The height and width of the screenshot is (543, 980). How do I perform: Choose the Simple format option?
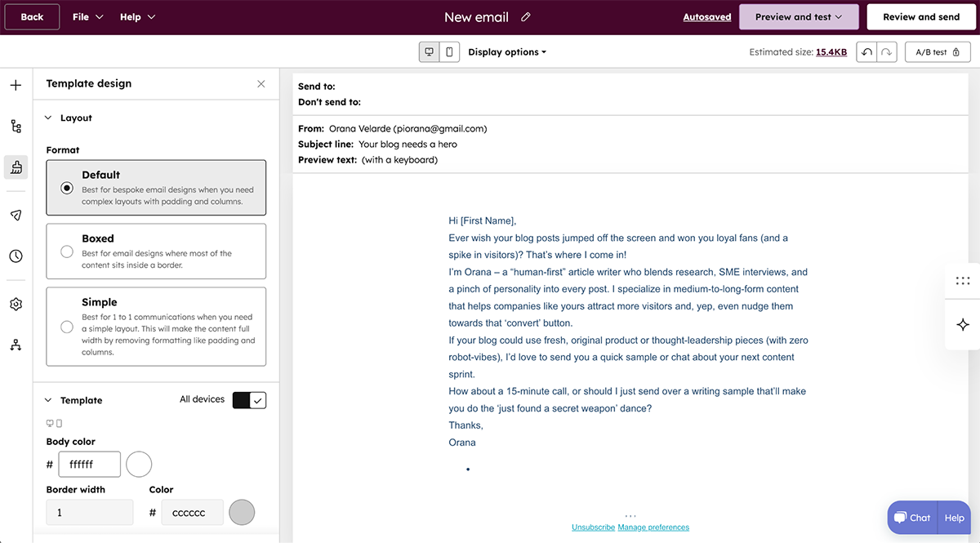click(x=67, y=327)
